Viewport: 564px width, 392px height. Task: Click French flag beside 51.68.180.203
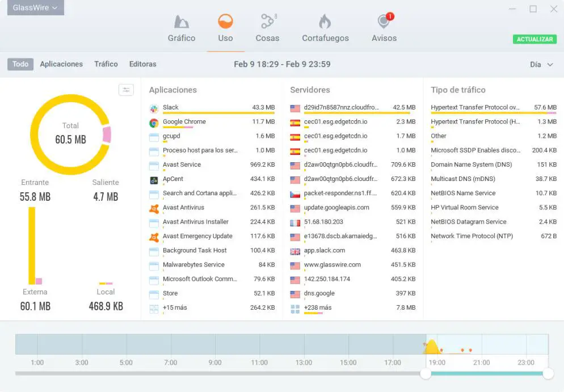point(295,223)
